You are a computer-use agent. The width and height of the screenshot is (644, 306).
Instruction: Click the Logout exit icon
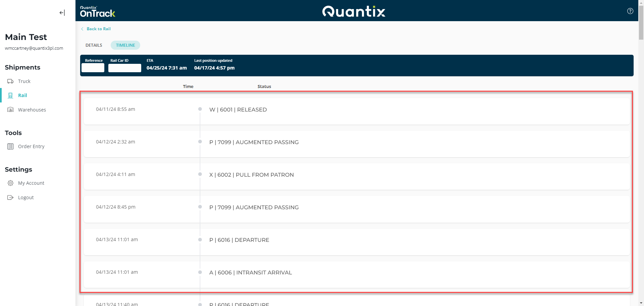pos(10,198)
